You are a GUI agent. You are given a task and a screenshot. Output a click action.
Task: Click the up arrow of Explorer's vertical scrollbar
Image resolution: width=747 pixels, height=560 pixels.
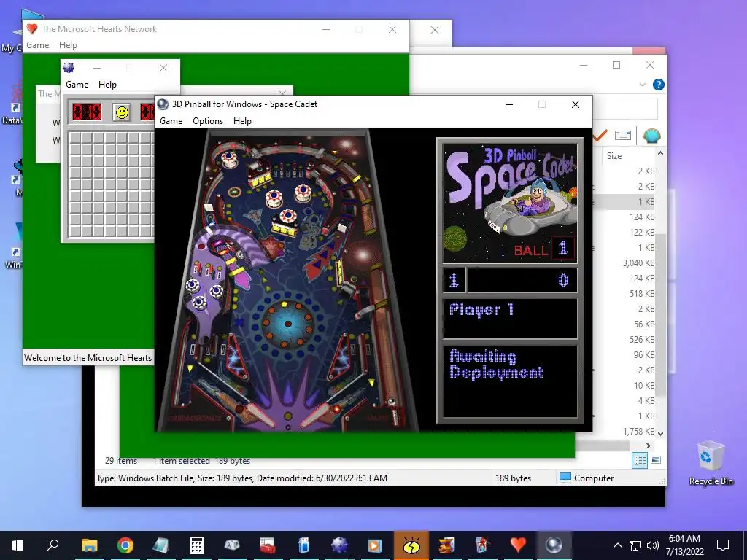tap(659, 153)
